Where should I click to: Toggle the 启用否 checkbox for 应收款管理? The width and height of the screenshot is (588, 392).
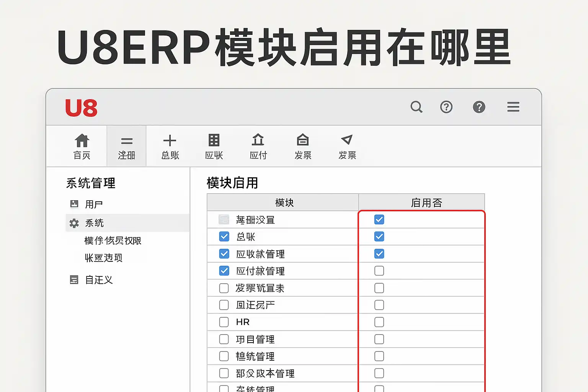pyautogui.click(x=379, y=254)
